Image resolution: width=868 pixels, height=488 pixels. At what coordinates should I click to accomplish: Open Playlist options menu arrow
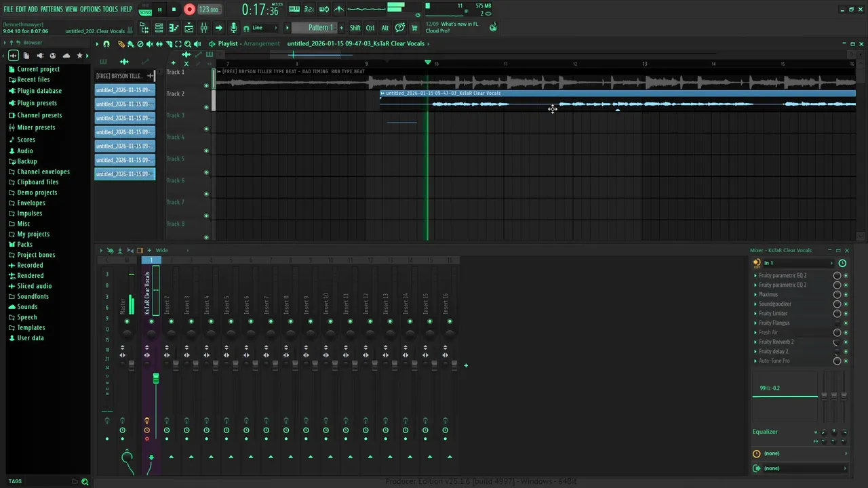pos(97,43)
